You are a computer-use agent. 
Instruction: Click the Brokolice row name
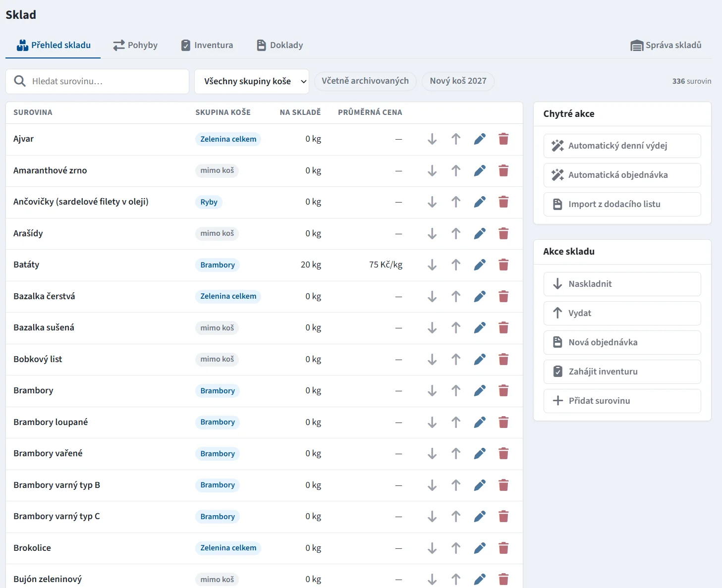coord(32,548)
